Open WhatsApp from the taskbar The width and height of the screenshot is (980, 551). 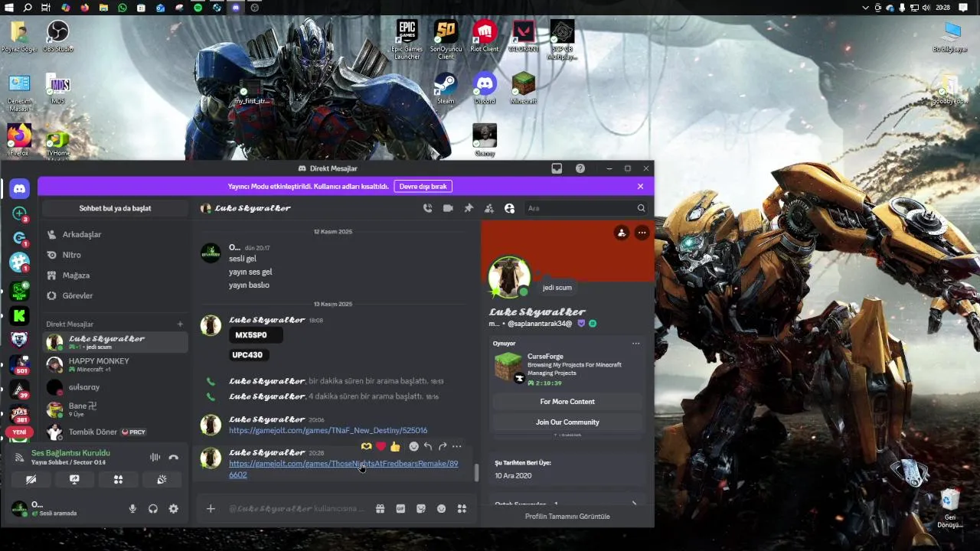tap(122, 8)
